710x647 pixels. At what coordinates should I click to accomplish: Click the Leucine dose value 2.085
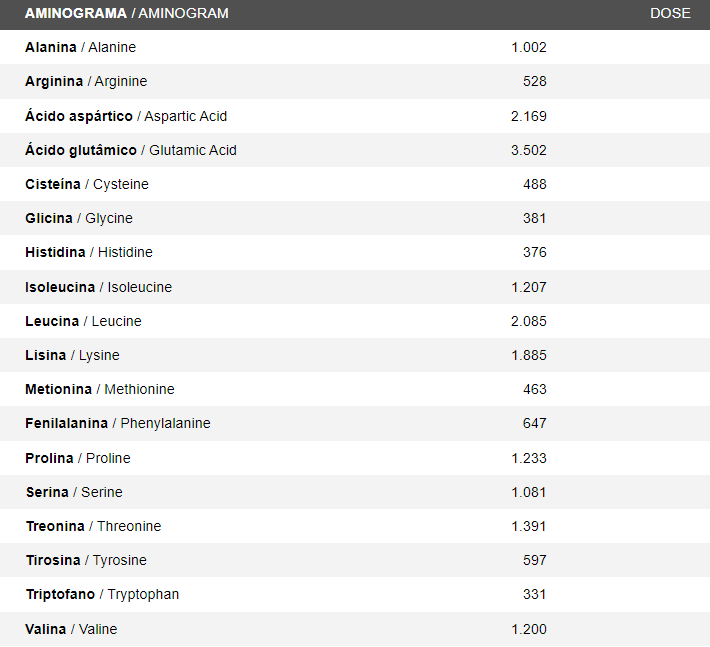click(x=528, y=321)
